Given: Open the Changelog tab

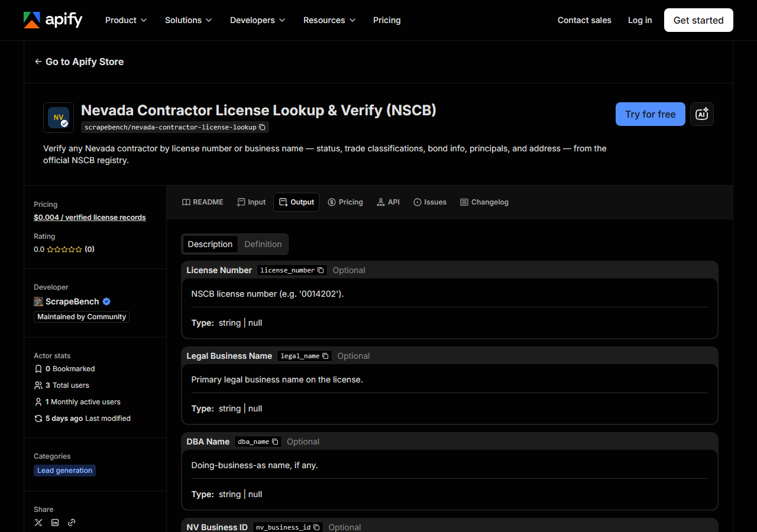Looking at the screenshot, I should point(484,202).
